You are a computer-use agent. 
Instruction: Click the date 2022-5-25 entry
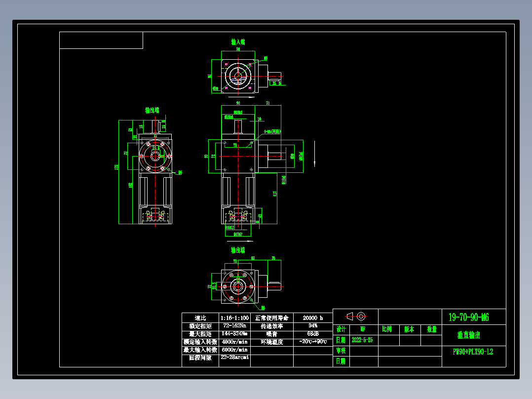[363, 339]
